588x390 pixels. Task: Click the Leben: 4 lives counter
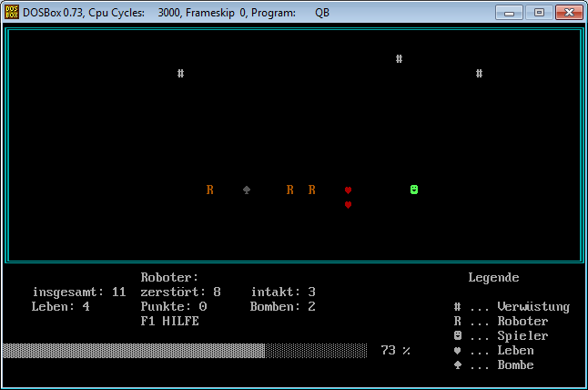pos(61,307)
